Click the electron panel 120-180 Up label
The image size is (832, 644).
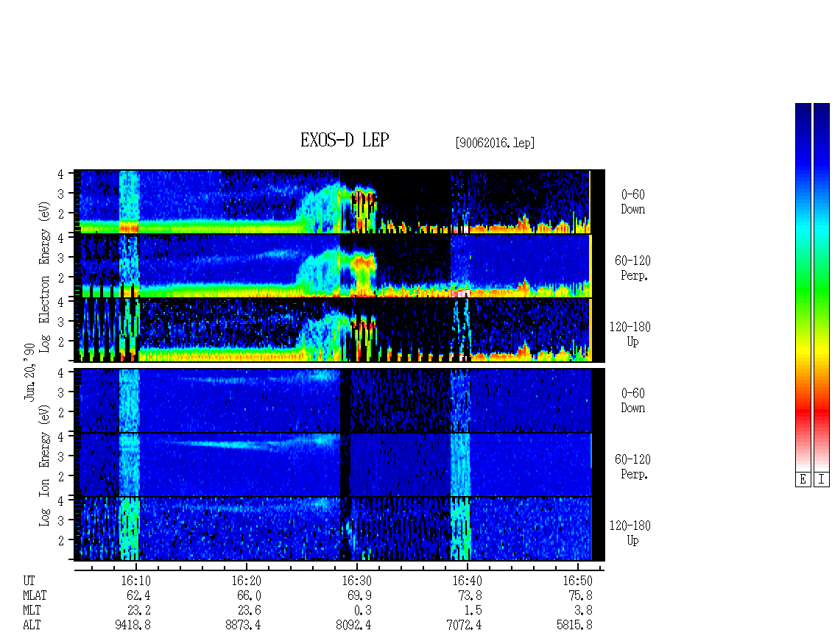pos(630,334)
